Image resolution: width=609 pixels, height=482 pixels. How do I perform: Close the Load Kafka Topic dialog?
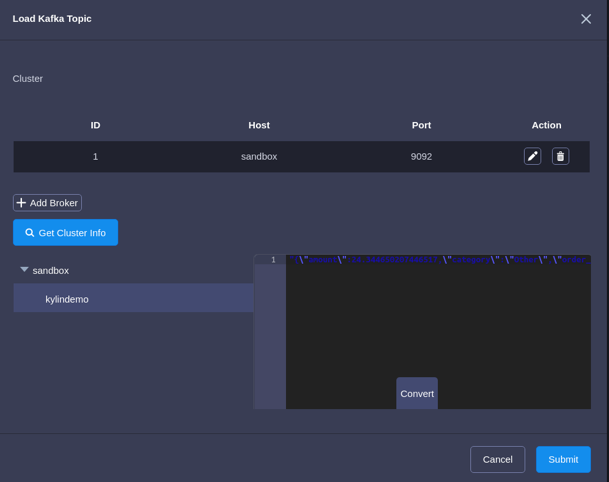tap(586, 19)
